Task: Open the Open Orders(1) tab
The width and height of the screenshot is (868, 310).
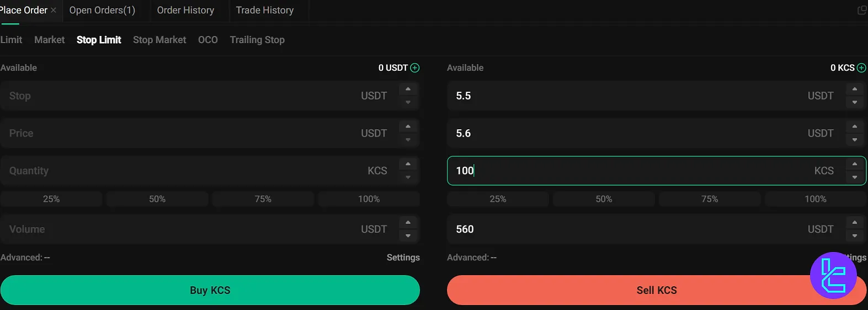Action: point(102,10)
